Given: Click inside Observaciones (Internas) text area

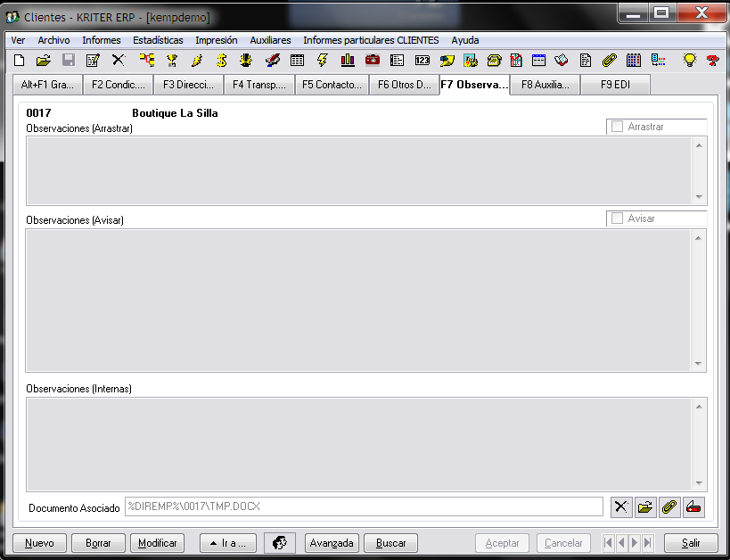Looking at the screenshot, I should coord(358,444).
